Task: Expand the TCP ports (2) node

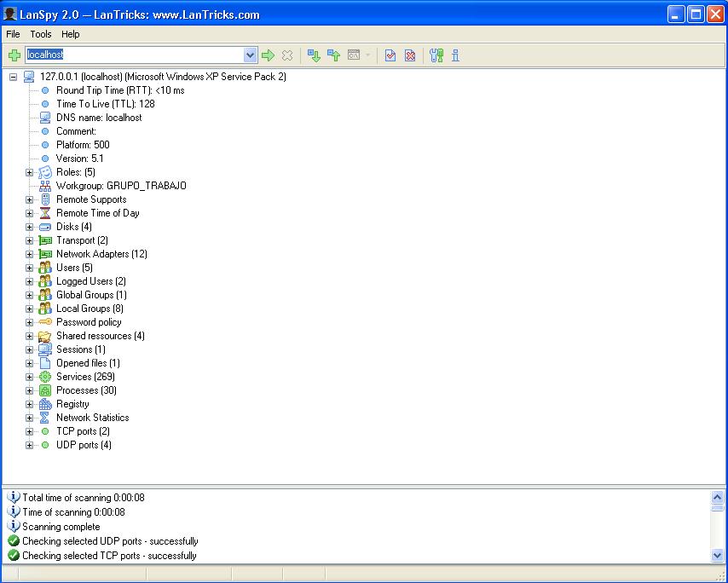Action: tap(29, 431)
